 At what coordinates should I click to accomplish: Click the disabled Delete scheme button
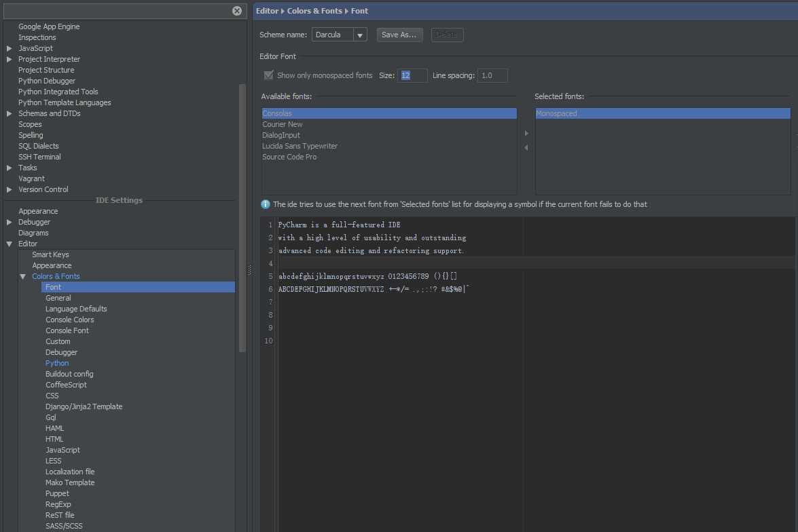click(447, 35)
